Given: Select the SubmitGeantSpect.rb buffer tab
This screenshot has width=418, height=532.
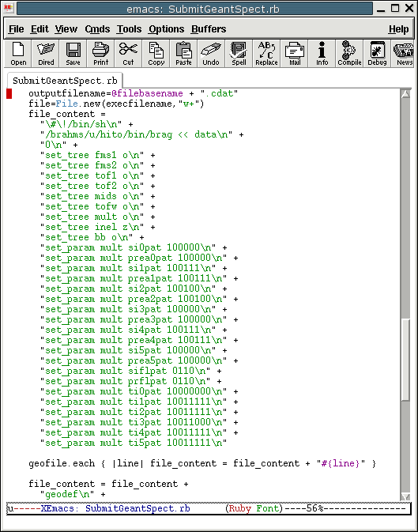Looking at the screenshot, I should (65, 81).
